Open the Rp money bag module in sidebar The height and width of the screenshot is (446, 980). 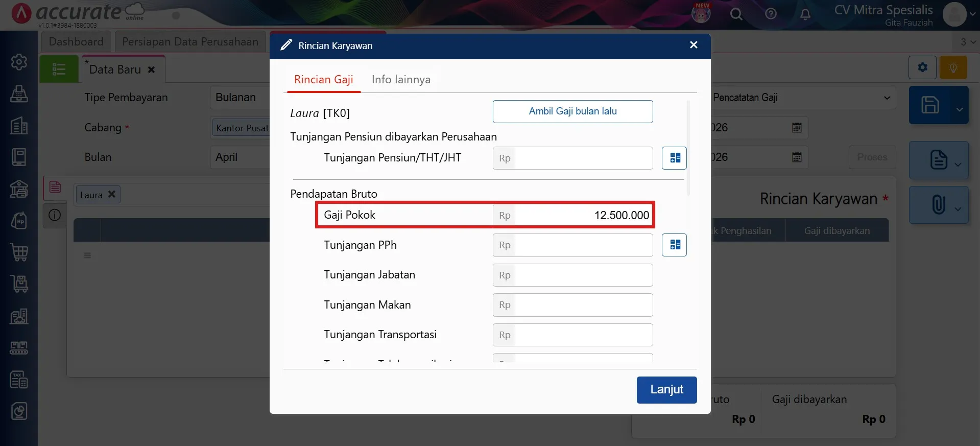tap(19, 221)
